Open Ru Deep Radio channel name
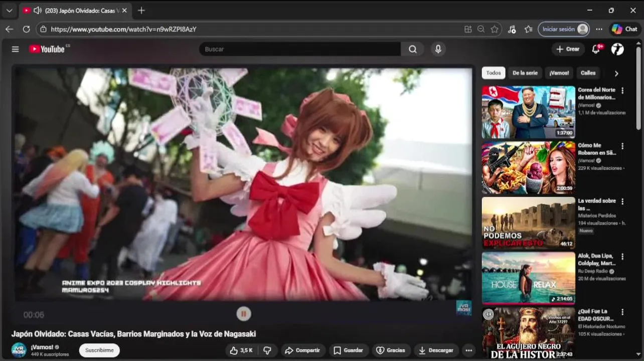The image size is (644, 361). [593, 271]
